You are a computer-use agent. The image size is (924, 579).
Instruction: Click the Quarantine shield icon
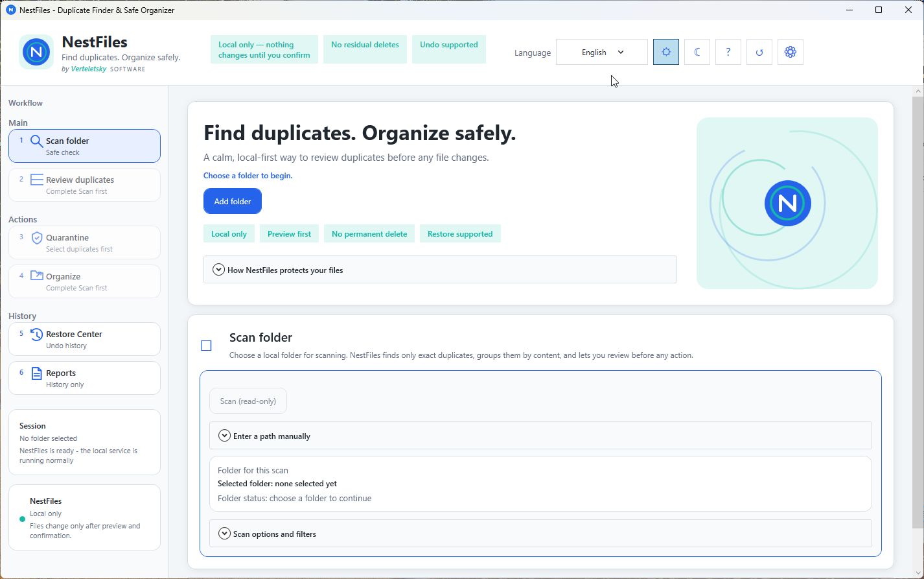coord(37,238)
